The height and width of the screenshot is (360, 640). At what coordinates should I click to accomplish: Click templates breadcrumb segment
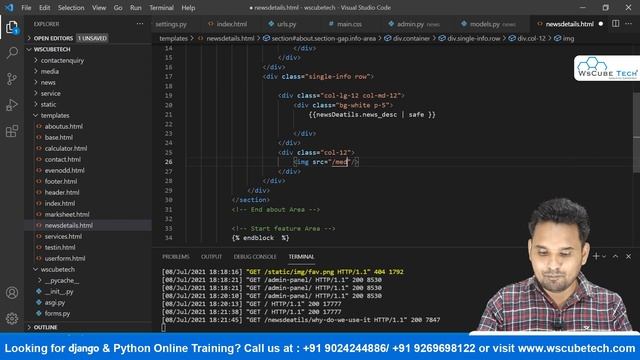(x=173, y=38)
